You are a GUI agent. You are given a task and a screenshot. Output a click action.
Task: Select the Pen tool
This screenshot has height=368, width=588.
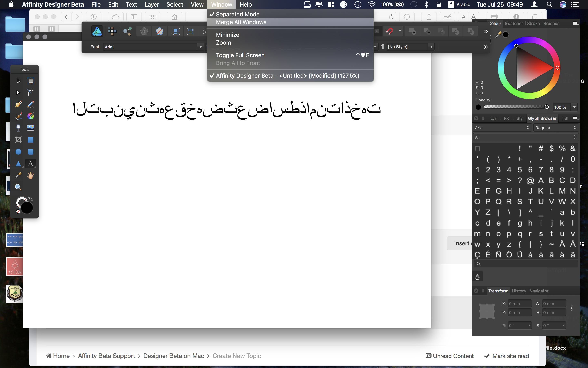coord(18,104)
